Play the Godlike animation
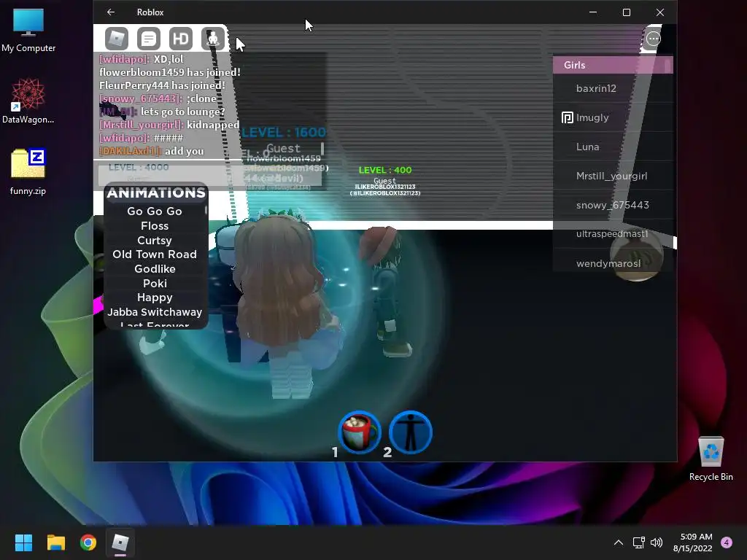The width and height of the screenshot is (747, 560). tap(155, 269)
